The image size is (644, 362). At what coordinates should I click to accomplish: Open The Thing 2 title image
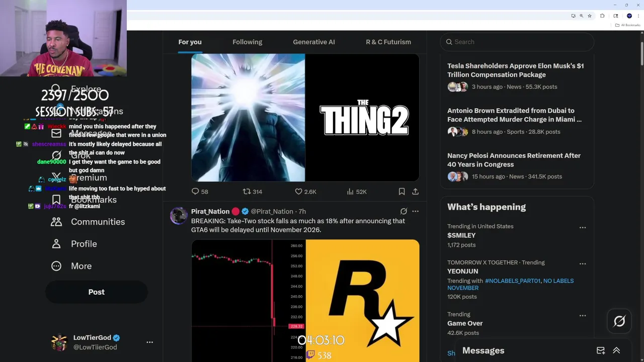[x=363, y=118]
